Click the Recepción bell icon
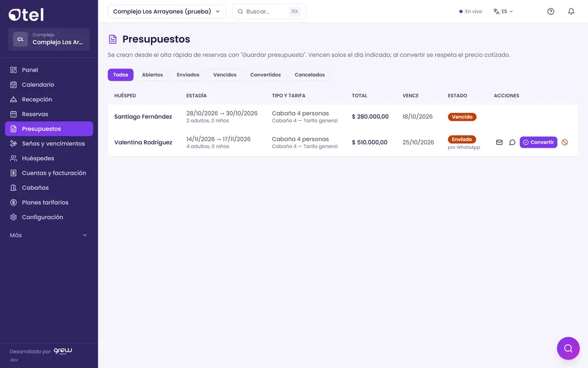Image resolution: width=588 pixels, height=368 pixels. coord(13,99)
